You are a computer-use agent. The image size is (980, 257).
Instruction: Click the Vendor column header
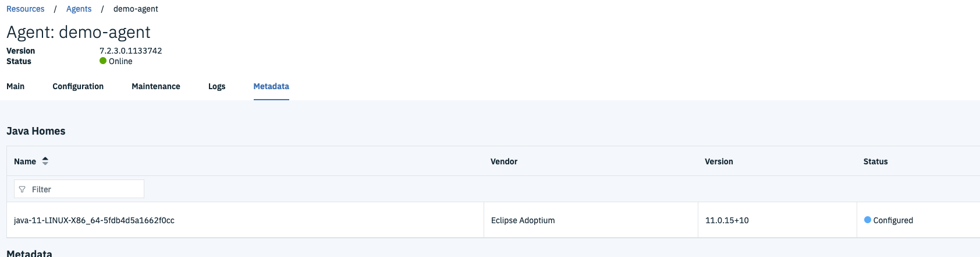point(504,161)
